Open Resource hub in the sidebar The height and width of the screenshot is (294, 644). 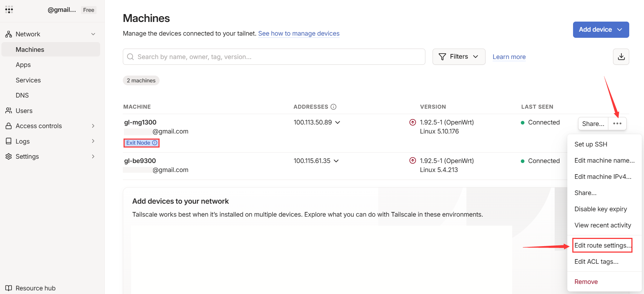pyautogui.click(x=36, y=288)
